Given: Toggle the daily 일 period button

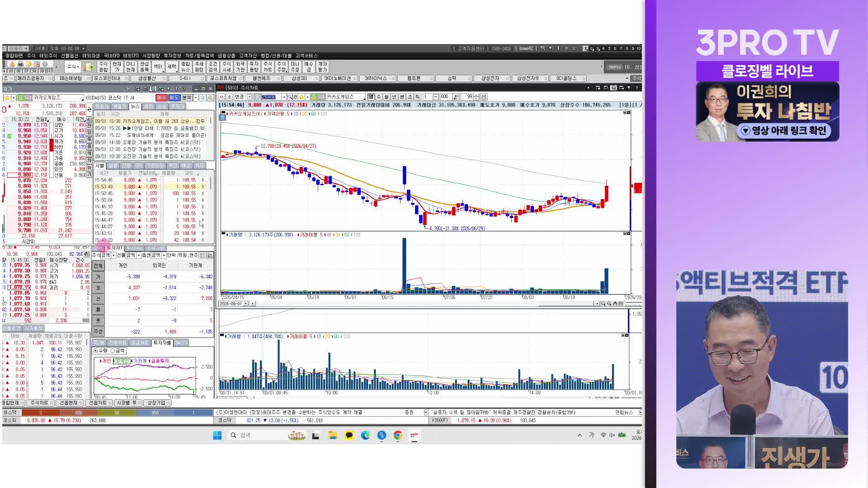Looking at the screenshot, I should click(x=371, y=97).
